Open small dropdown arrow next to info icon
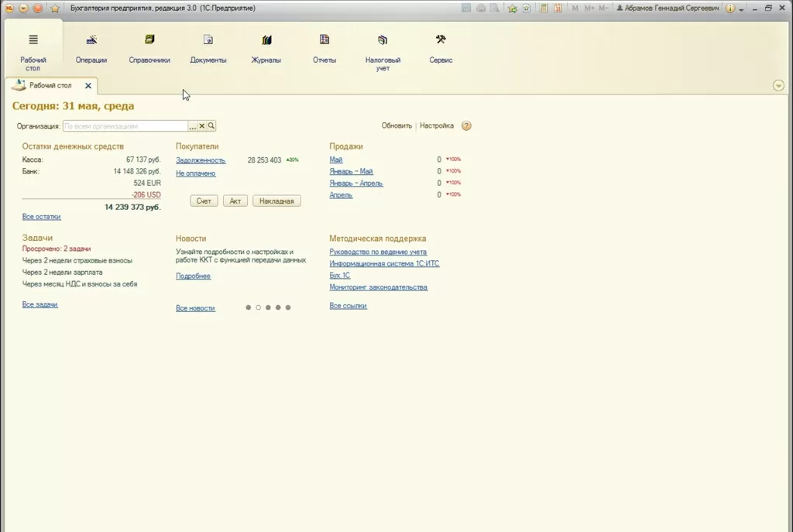 click(741, 9)
